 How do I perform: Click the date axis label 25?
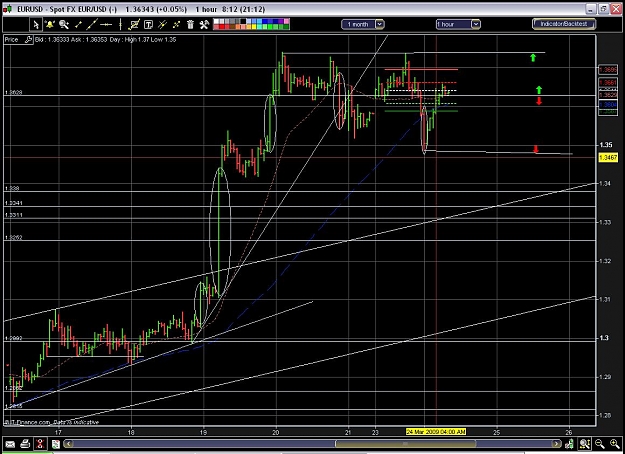(496, 432)
